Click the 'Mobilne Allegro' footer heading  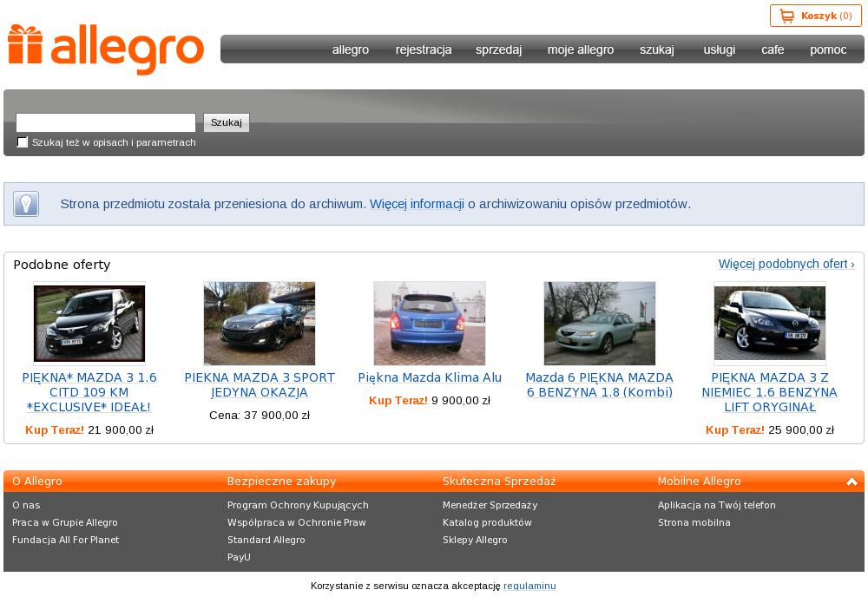[699, 482]
